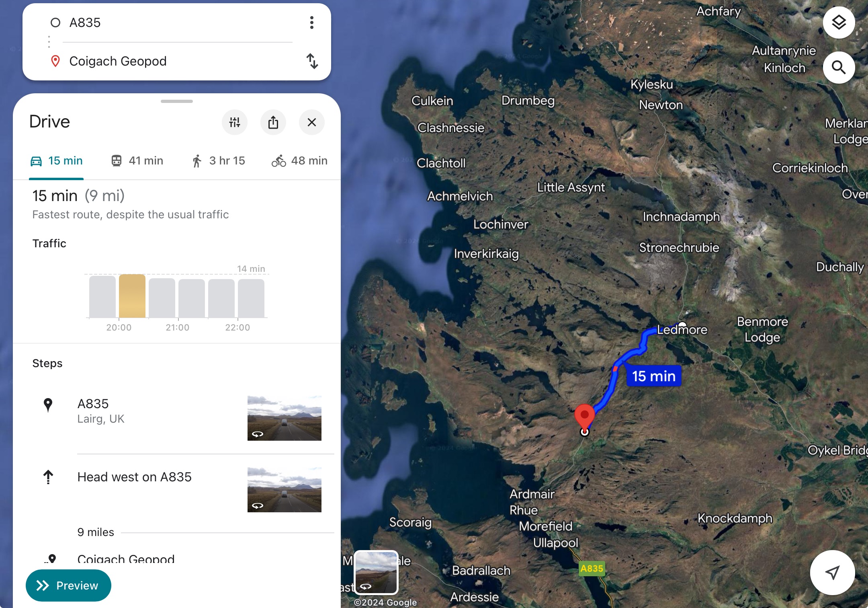
Task: Click the Ledmore start point marker on map
Action: 682,325
